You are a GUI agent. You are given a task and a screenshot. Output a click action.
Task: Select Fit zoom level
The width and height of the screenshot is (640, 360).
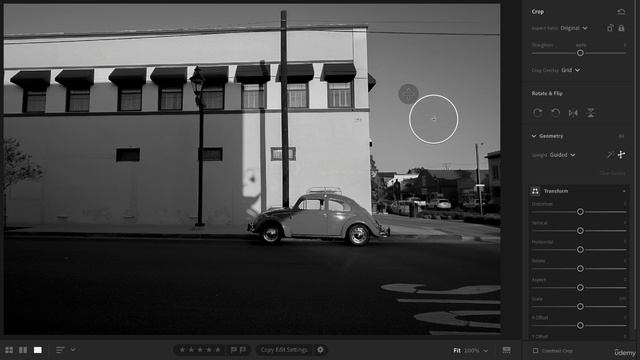click(457, 351)
